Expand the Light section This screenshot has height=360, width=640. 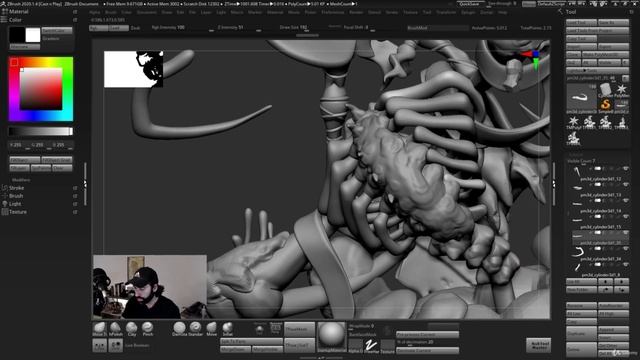(15, 204)
